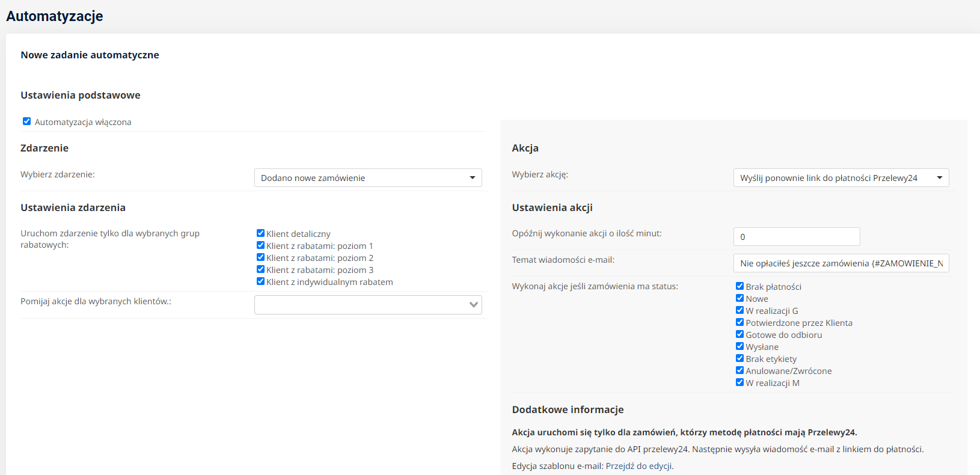
Task: Uncheck 'Klient z rabatami: poziom 1'
Action: [260, 245]
